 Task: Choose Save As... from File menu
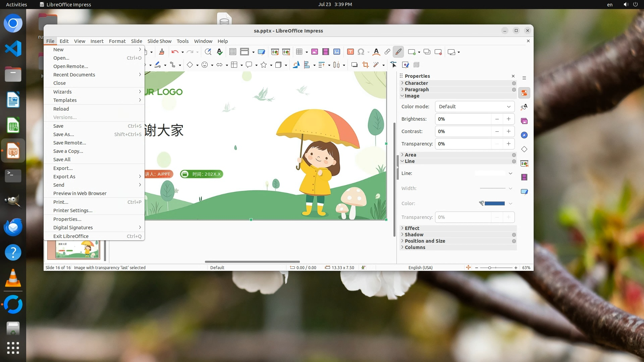pos(63,134)
